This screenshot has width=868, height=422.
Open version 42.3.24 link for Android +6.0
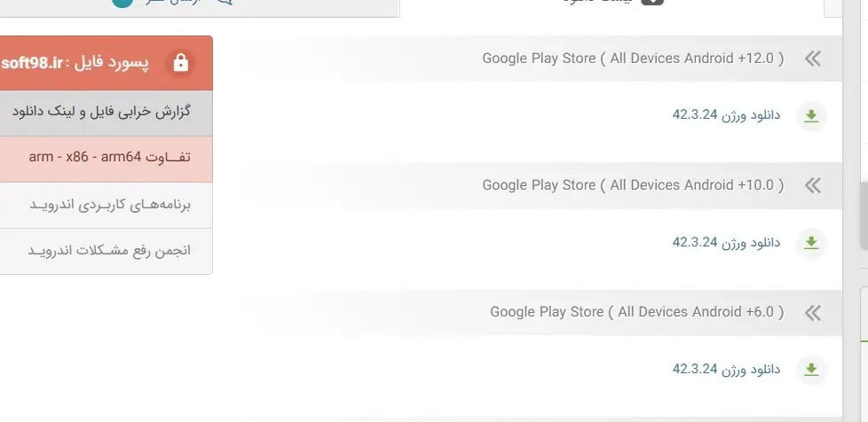[x=726, y=369]
